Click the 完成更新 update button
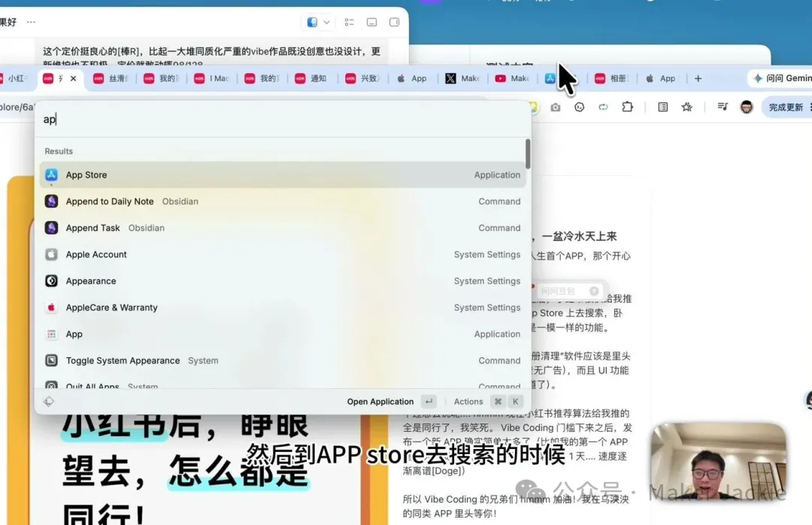 (x=785, y=108)
